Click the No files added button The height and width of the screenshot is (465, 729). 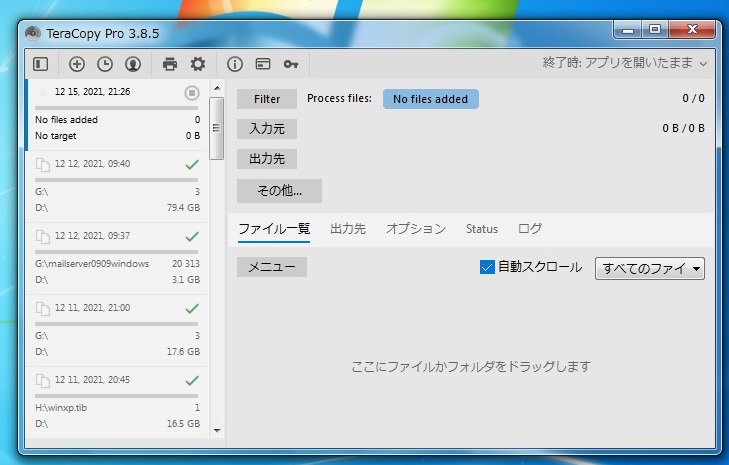pos(431,99)
